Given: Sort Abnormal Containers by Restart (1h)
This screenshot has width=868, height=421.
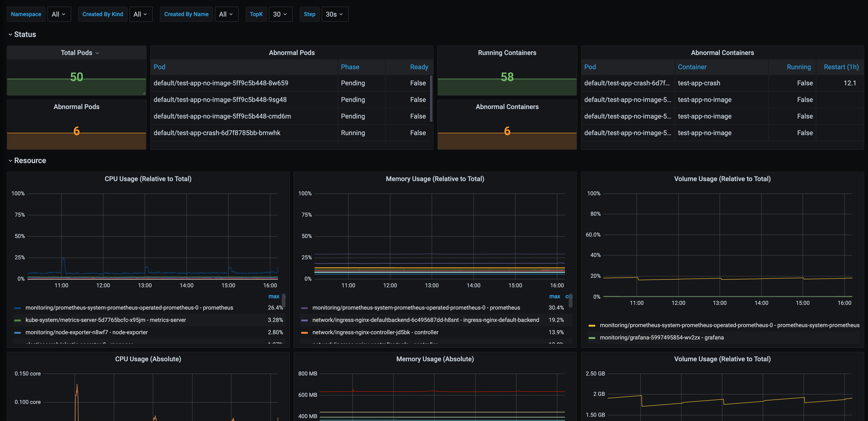Looking at the screenshot, I should (x=841, y=67).
